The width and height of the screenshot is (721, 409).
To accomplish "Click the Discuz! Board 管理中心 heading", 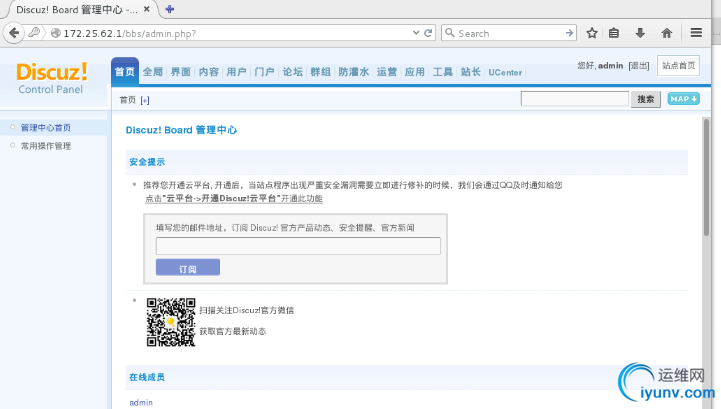I will click(x=181, y=130).
